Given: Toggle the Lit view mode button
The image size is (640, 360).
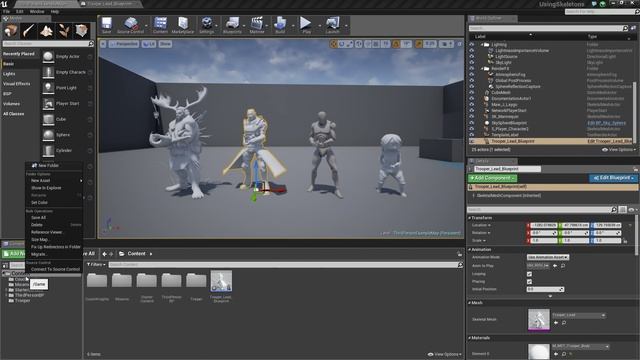Looking at the screenshot, I should pyautogui.click(x=149, y=44).
